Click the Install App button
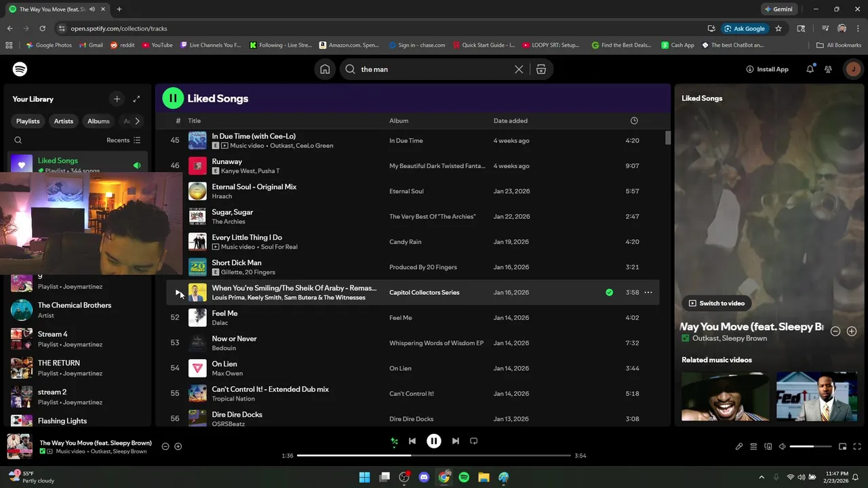The height and width of the screenshot is (488, 868). tap(767, 69)
